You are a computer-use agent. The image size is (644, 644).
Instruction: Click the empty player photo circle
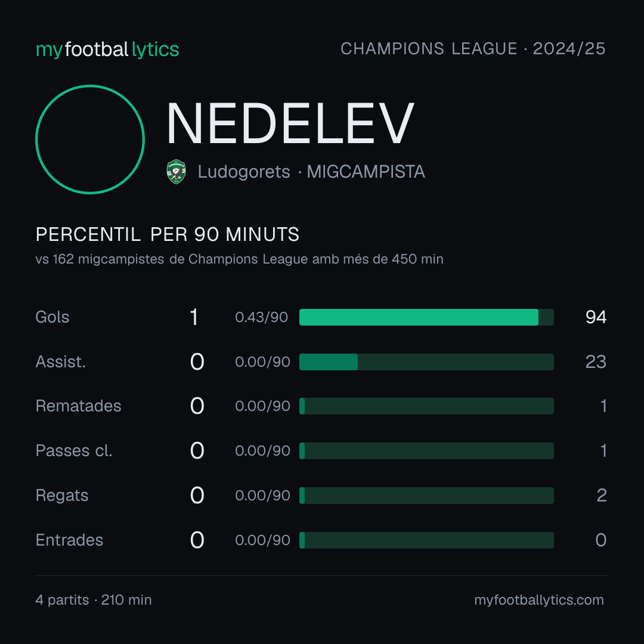point(90,140)
